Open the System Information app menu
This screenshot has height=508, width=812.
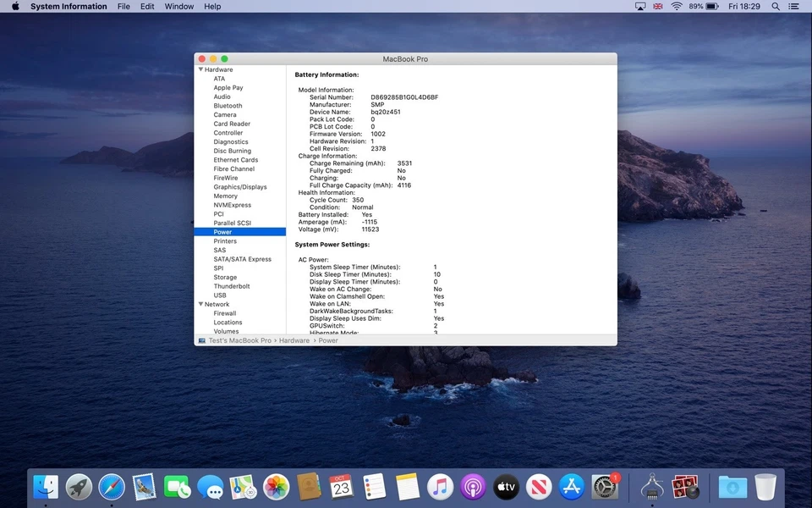click(x=69, y=6)
